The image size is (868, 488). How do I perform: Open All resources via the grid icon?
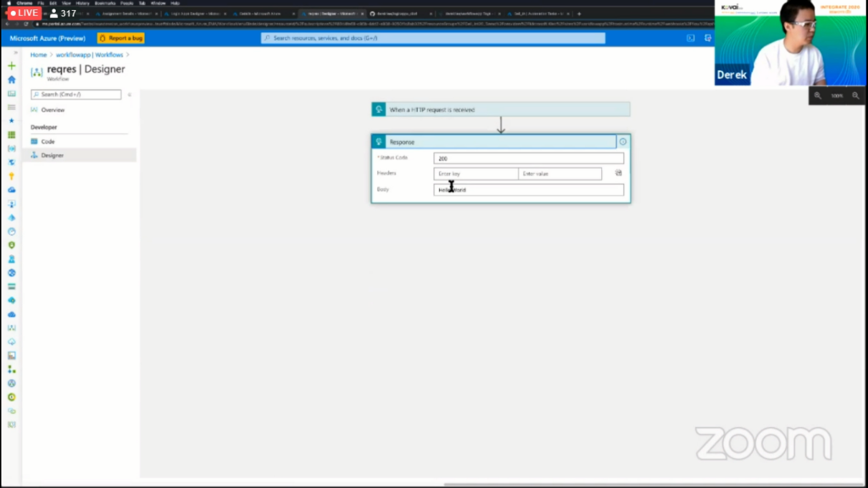[12, 133]
